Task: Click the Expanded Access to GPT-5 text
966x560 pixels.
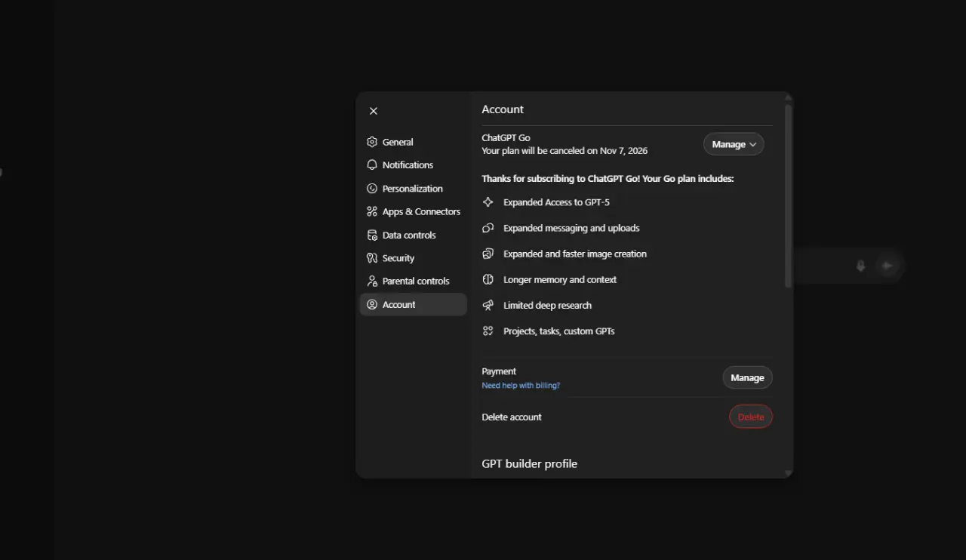Action: 556,202
